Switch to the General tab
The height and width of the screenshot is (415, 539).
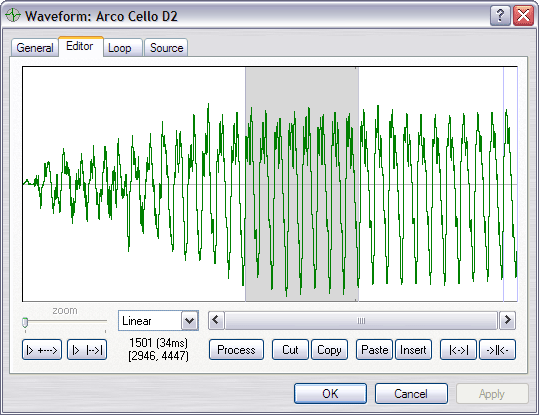[x=34, y=48]
